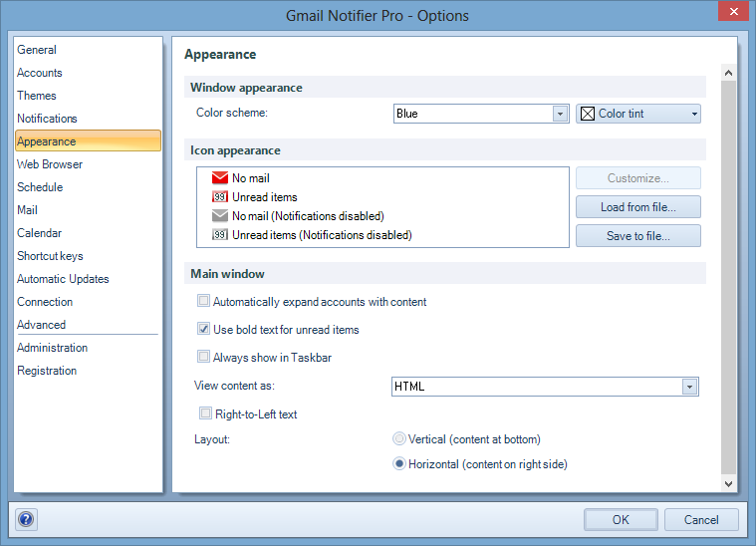The height and width of the screenshot is (546, 756).
Task: Uncheck Use bold text for unread items
Action: pyautogui.click(x=204, y=330)
